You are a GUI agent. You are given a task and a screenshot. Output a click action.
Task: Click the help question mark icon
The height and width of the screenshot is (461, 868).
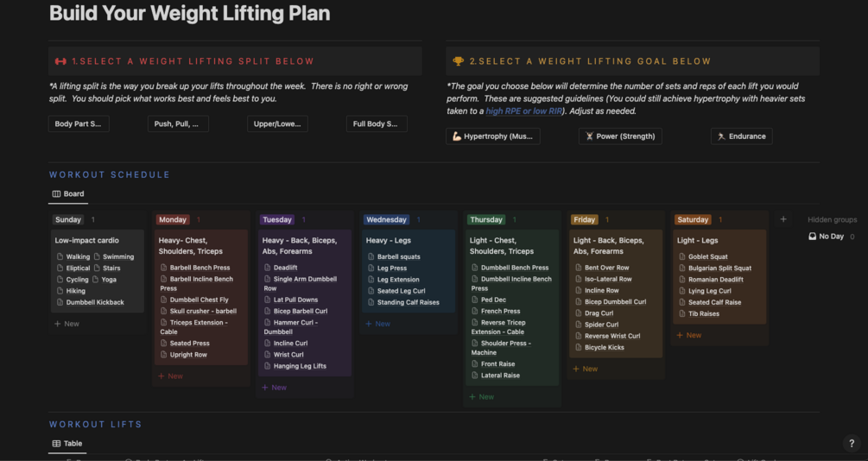pos(852,443)
